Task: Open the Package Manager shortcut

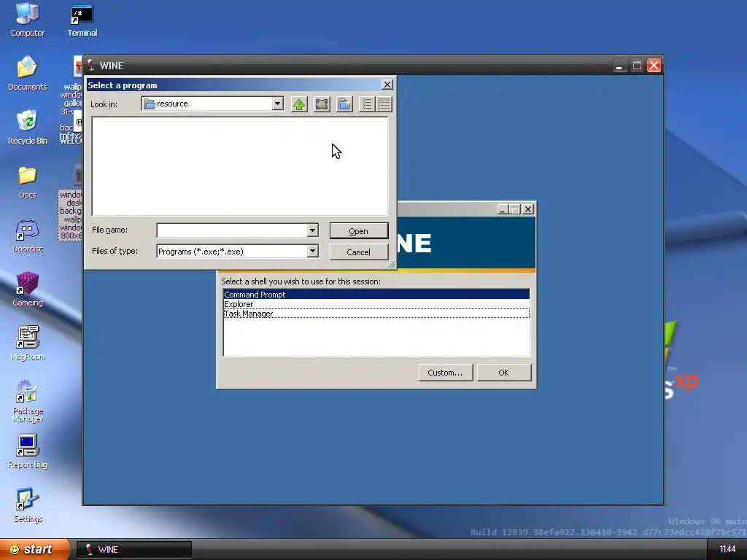Action: coord(27,401)
